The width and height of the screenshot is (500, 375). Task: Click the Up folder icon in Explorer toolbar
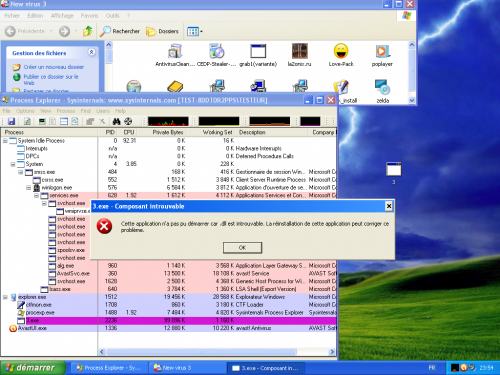click(x=88, y=31)
